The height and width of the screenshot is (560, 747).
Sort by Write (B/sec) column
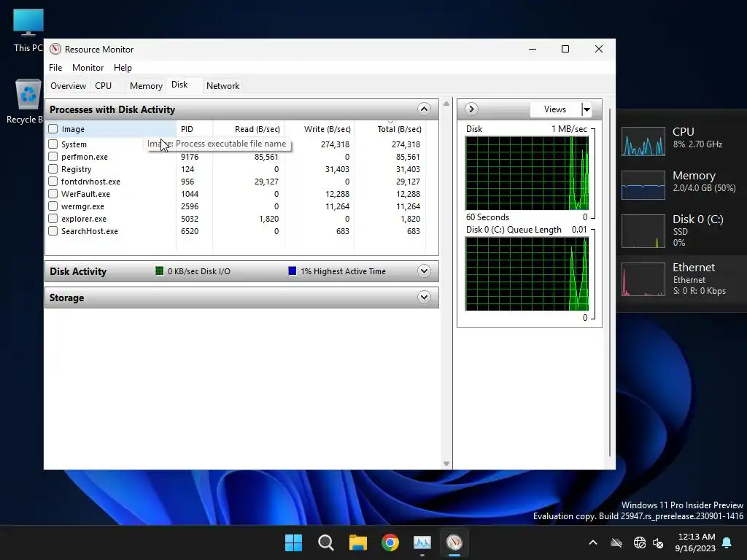[x=320, y=129]
